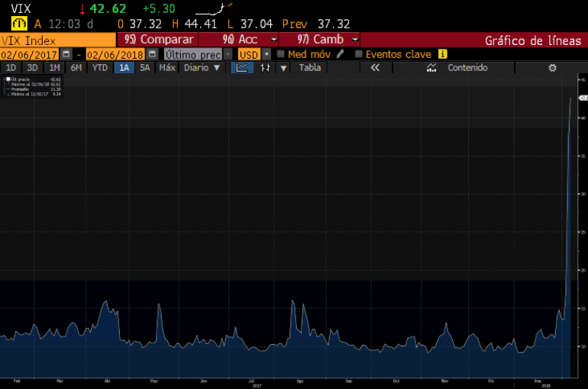Enable the Eventos clave checkbox

(358, 54)
